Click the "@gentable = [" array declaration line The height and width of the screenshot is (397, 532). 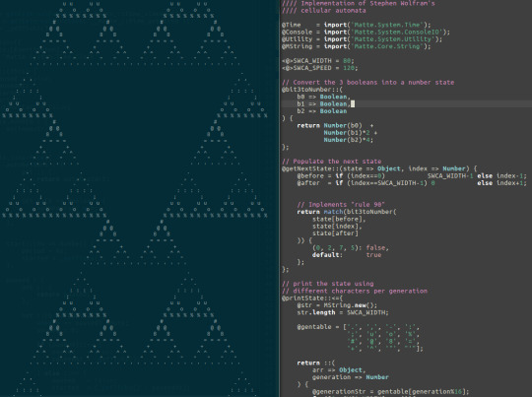(359, 327)
